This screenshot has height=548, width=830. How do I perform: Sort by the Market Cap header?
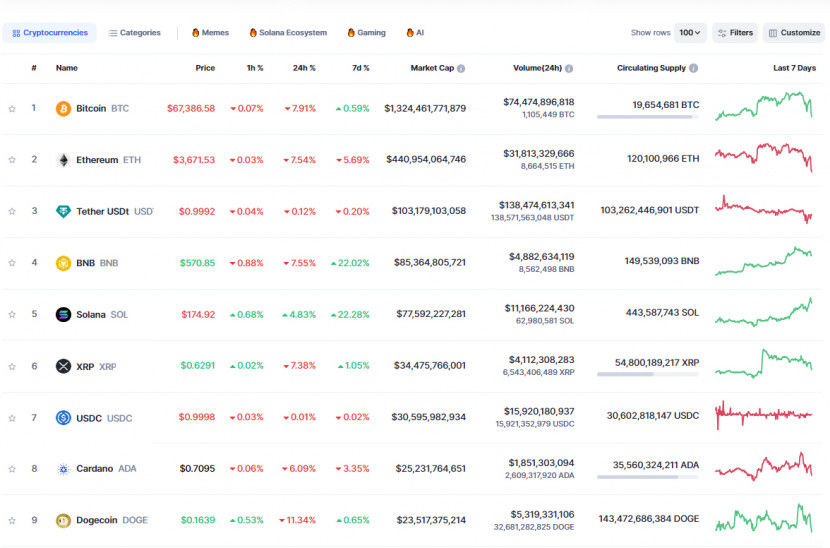click(432, 68)
